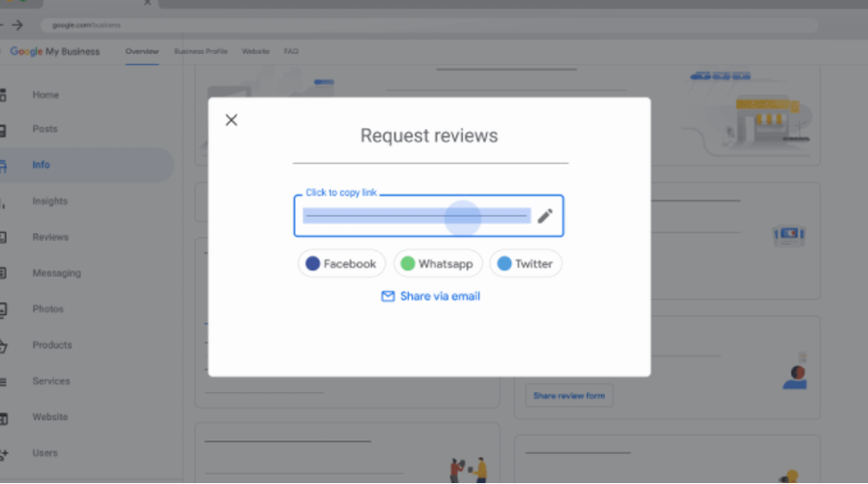
Task: Select Info in the sidebar
Action: [x=41, y=165]
